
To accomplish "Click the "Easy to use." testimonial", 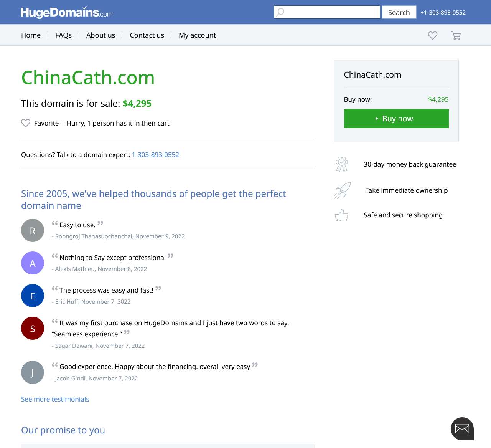I will [77, 225].
